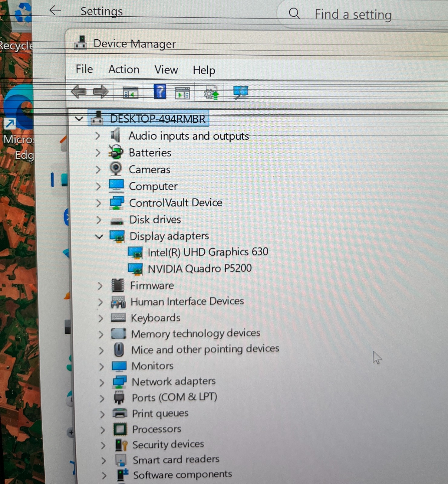Select the Smart card readers label
The height and width of the screenshot is (484, 448).
click(x=176, y=459)
